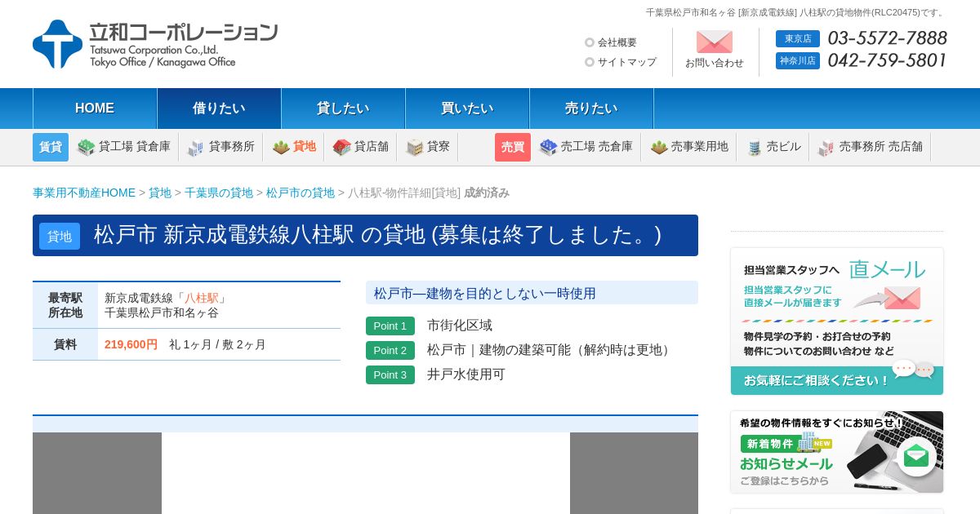
Task: Click the 売工場 売倉庫 factory icon
Action: pos(548,147)
